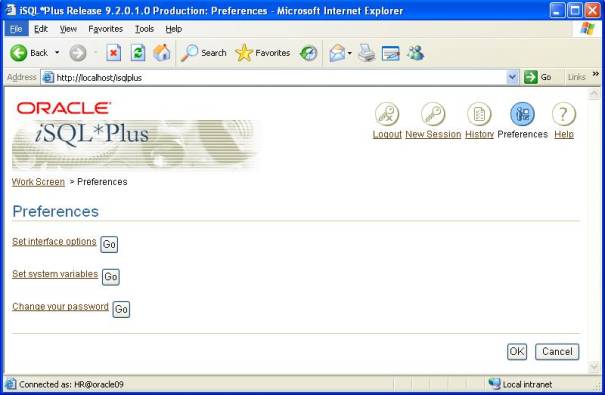Open a New Session via key icon
The height and width of the screenshot is (395, 605).
[x=433, y=114]
